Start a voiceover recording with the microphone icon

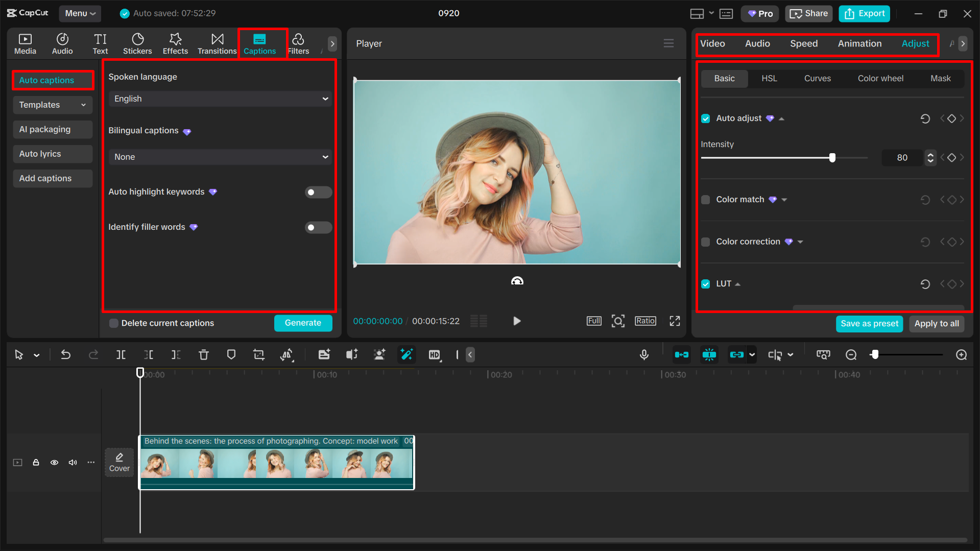click(x=644, y=354)
